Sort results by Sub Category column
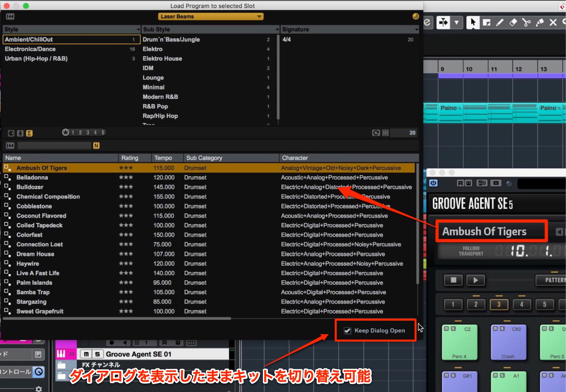This screenshot has height=392, width=566. pyautogui.click(x=231, y=158)
